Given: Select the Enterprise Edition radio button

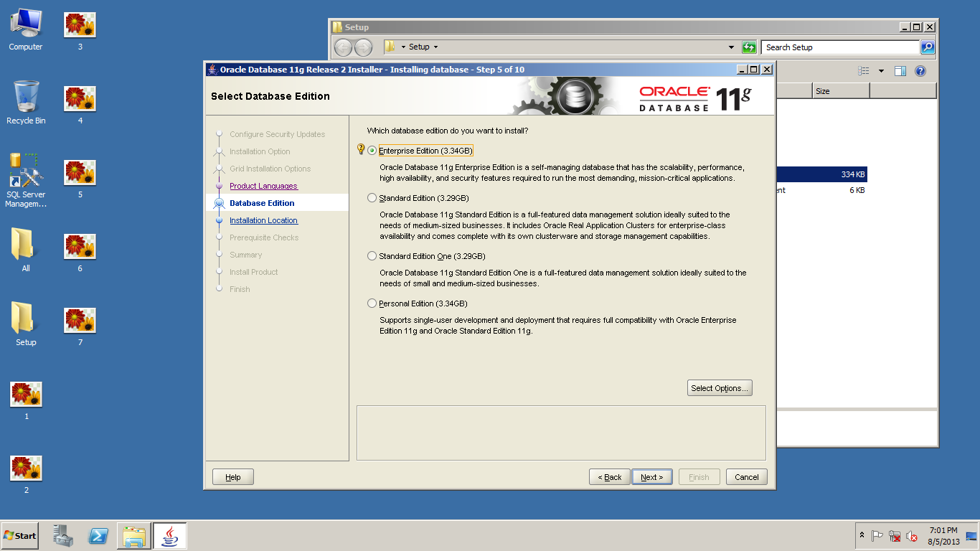Looking at the screenshot, I should pos(372,151).
